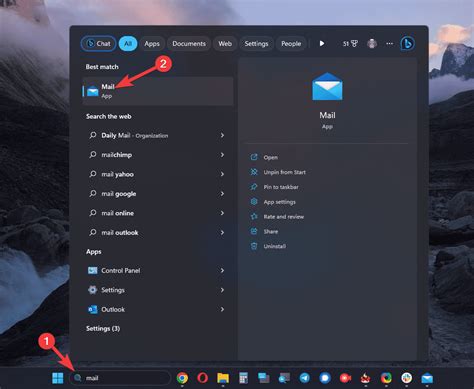Screen dimensions: 474x389
Task: Expand the Outlook app chevron
Action: click(x=222, y=309)
